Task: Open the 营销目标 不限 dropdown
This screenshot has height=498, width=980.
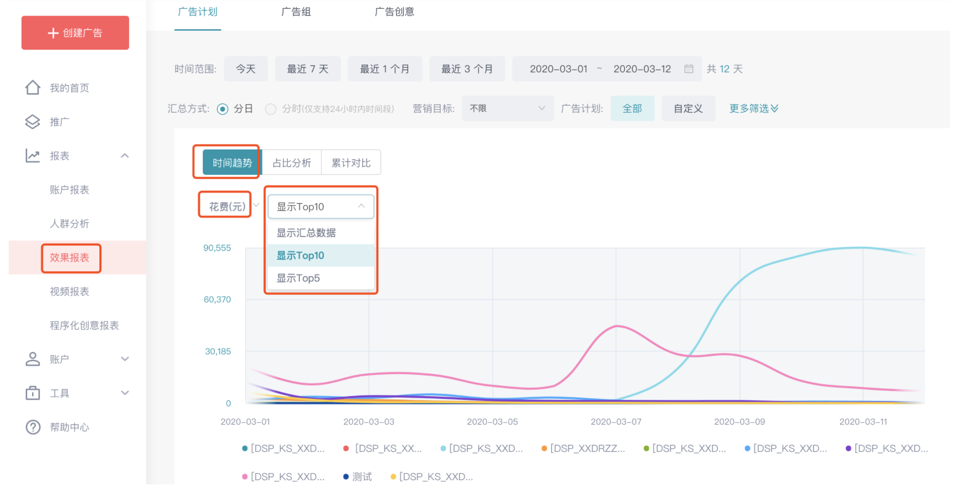Action: coord(507,108)
